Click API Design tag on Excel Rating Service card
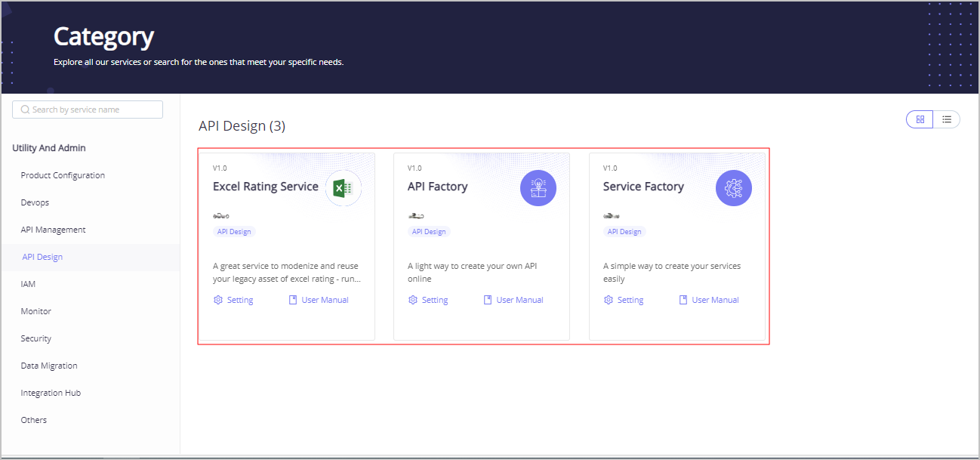This screenshot has height=460, width=980. point(234,232)
